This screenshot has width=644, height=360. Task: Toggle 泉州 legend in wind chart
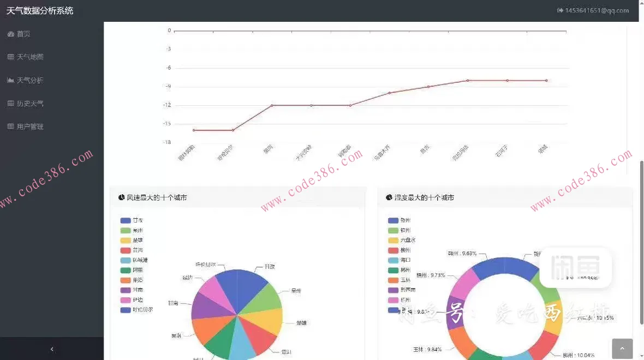132,230
